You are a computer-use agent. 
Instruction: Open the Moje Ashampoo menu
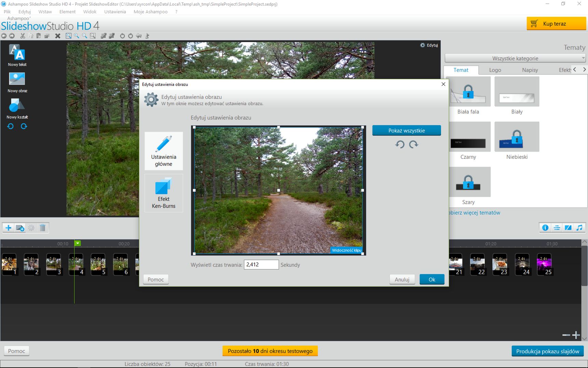point(150,12)
